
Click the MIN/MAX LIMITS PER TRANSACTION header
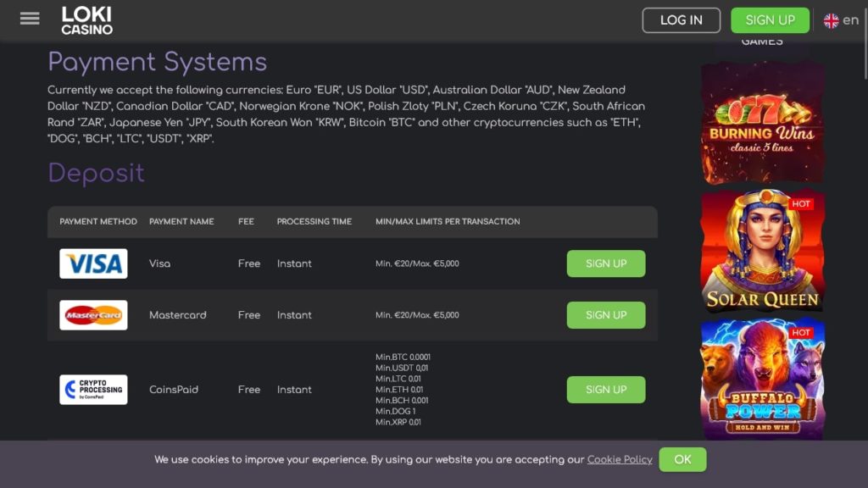(448, 221)
